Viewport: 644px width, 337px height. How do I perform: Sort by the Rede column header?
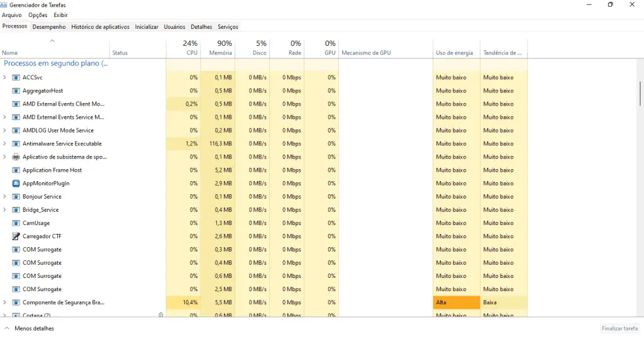[287, 48]
